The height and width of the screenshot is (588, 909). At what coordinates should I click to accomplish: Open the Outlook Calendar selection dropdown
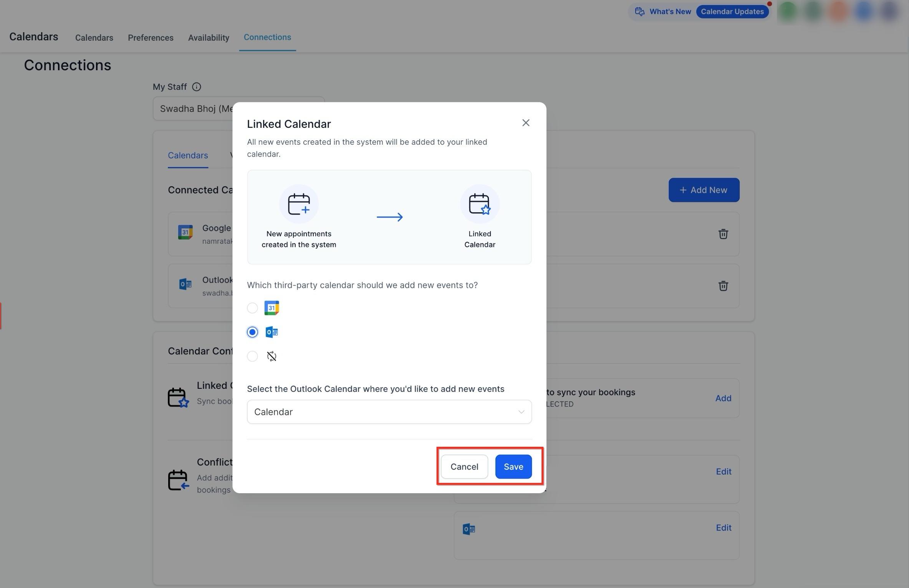point(389,412)
